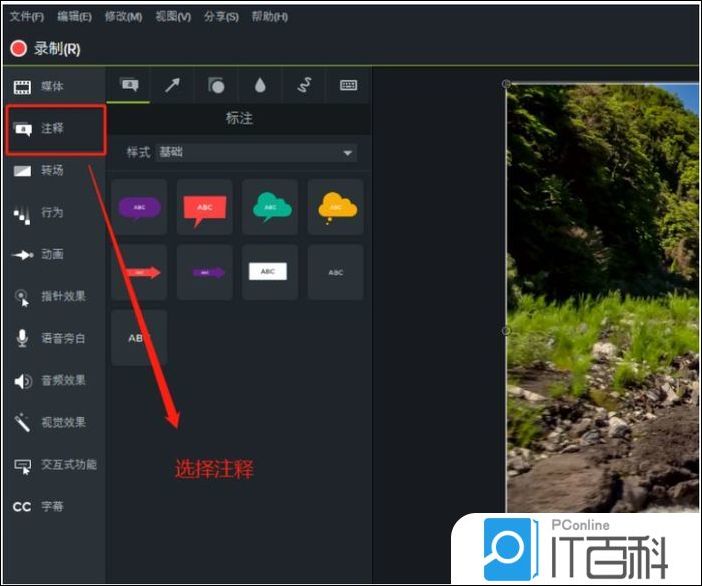Open the 视觉效果 visual effects panel
Image resolution: width=702 pixels, height=586 pixels.
[55, 423]
